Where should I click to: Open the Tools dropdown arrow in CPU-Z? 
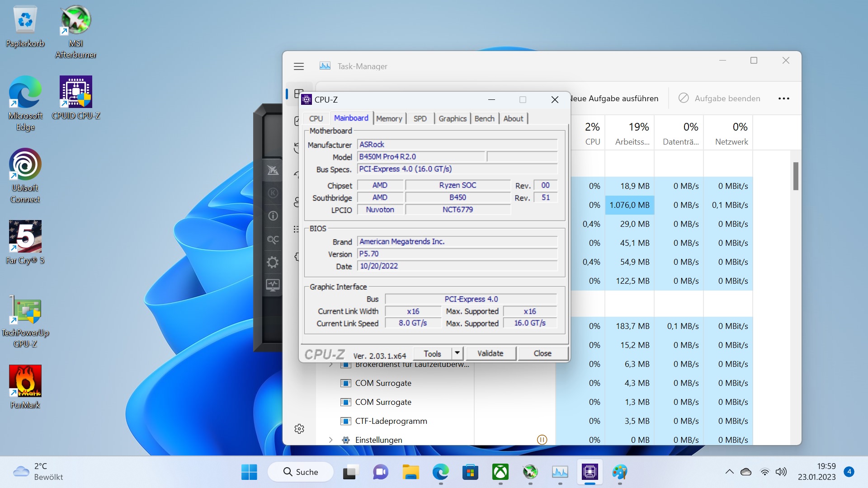pos(457,353)
